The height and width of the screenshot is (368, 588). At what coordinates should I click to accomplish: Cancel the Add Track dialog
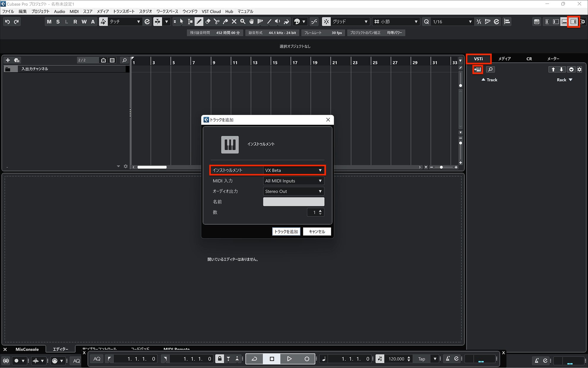click(x=317, y=231)
